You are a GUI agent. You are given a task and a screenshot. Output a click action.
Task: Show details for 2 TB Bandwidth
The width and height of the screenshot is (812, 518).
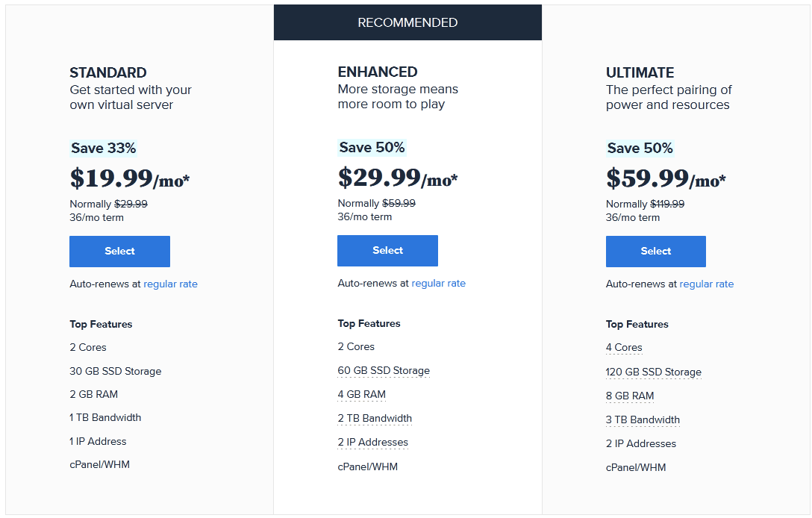[x=375, y=418]
